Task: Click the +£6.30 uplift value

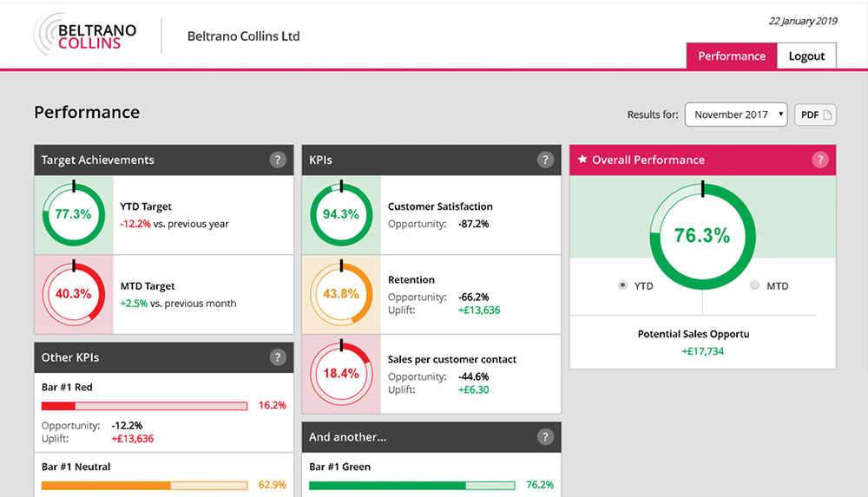Action: pyautogui.click(x=473, y=389)
